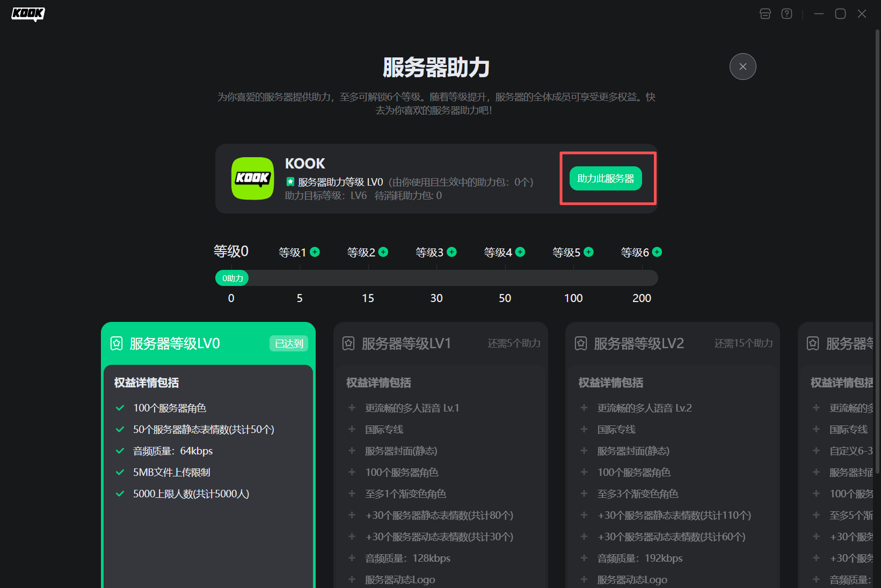
Task: Click the 还需5个助力 label
Action: [x=514, y=343]
